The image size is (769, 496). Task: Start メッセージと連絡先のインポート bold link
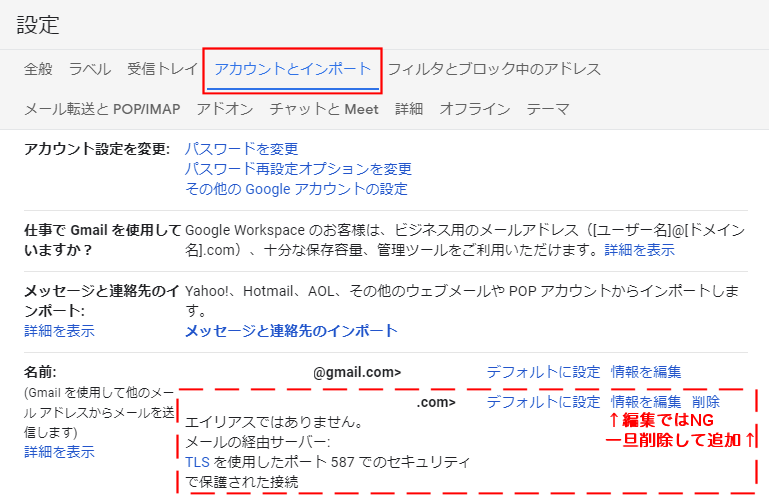291,331
